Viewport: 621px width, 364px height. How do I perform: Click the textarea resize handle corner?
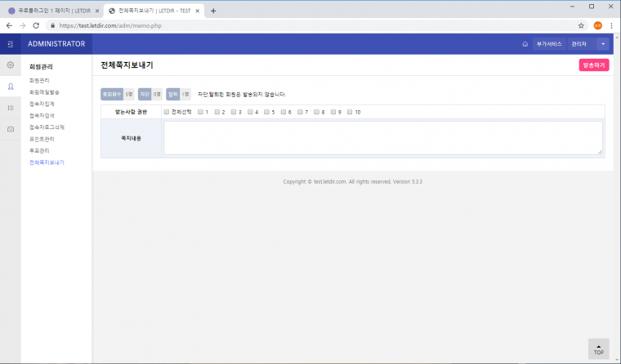coord(600,152)
